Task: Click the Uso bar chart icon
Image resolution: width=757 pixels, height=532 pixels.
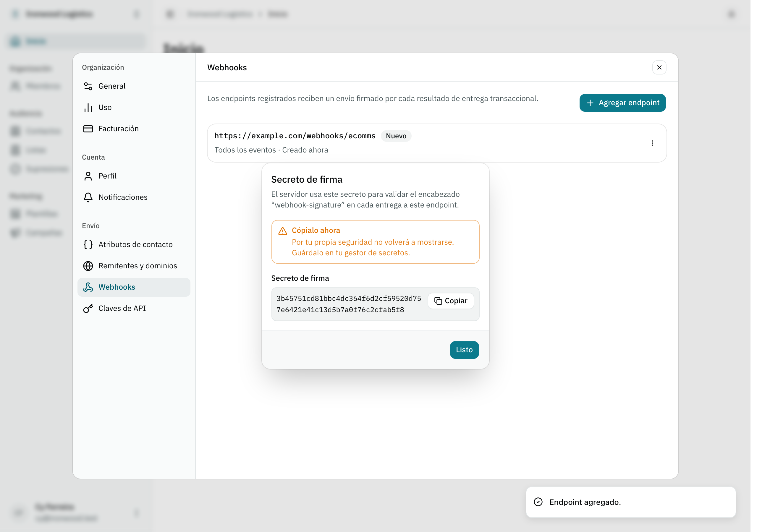Action: [x=89, y=108]
